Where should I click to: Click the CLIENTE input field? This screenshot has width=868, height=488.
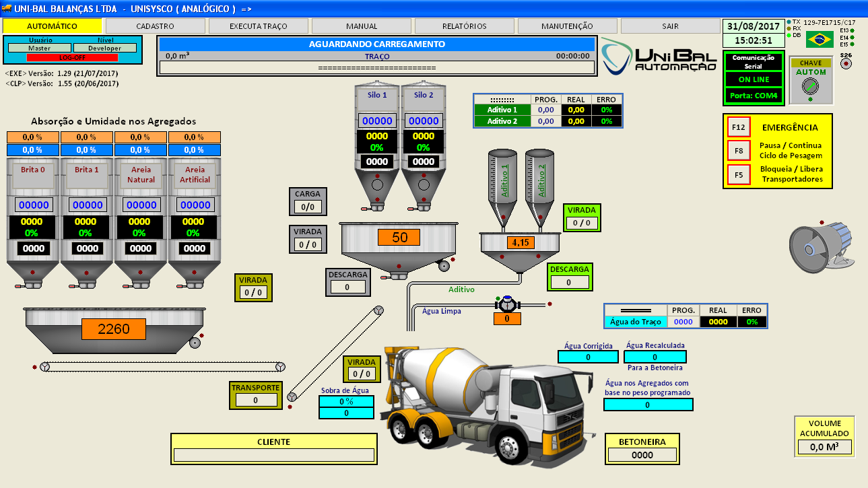pos(273,455)
